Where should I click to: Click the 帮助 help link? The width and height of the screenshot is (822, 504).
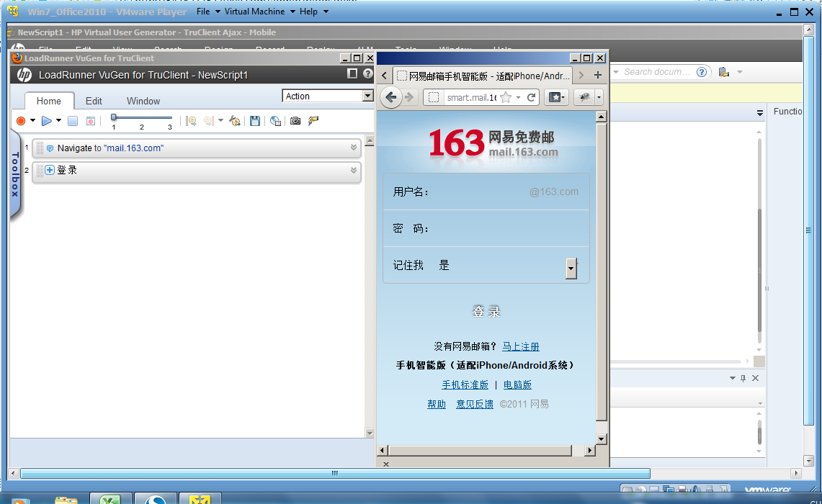[x=436, y=404]
